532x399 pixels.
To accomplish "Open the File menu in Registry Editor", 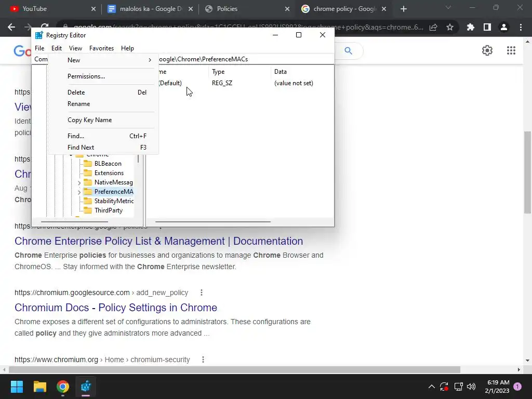I will pos(39,48).
